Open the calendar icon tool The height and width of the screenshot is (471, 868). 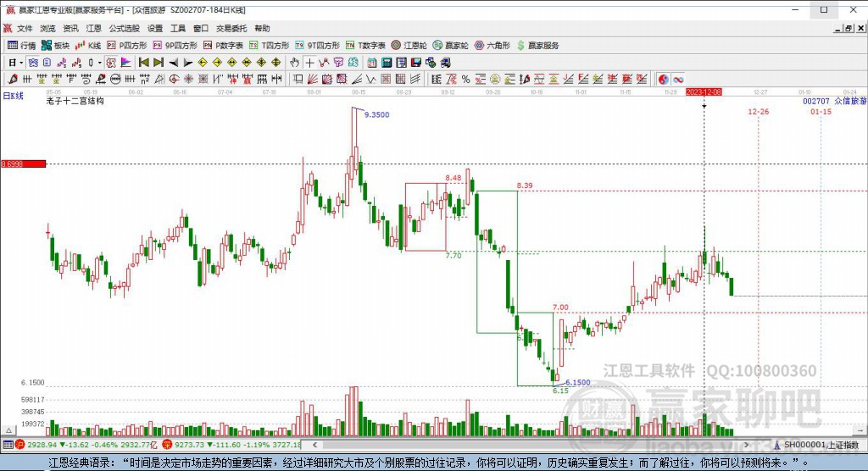pyautogui.click(x=371, y=63)
